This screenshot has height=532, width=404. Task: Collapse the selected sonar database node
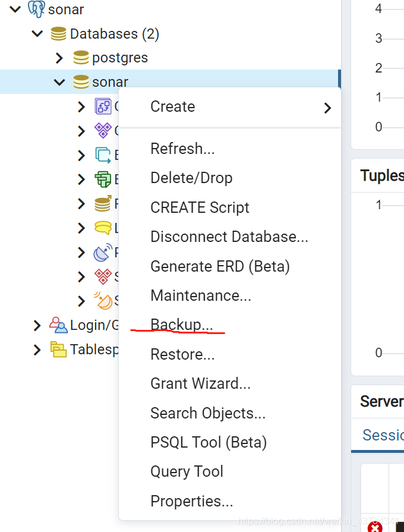click(59, 82)
